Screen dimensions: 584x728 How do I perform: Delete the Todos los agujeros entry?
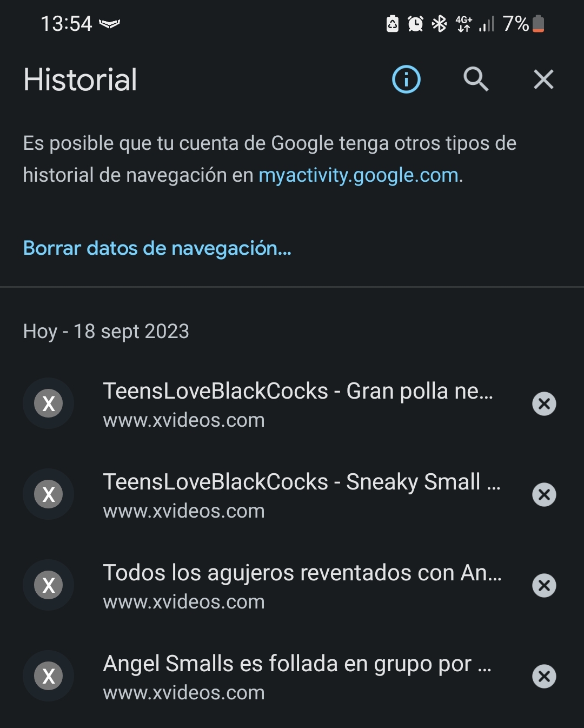pyautogui.click(x=544, y=585)
